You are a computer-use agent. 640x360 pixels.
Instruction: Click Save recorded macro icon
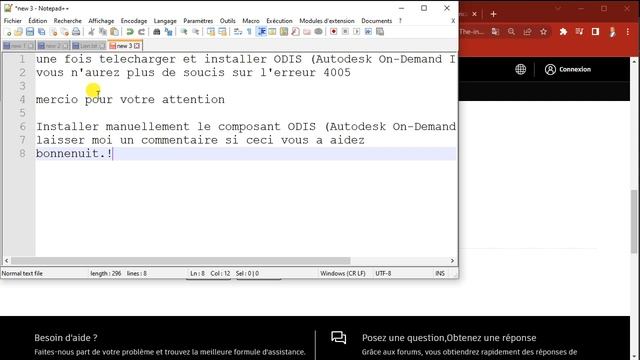point(380,32)
